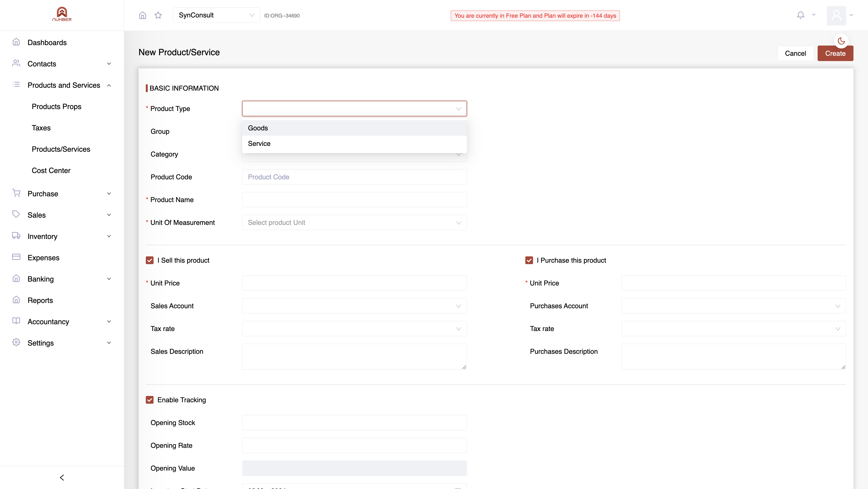Click the Accountancy book icon

[16, 321]
